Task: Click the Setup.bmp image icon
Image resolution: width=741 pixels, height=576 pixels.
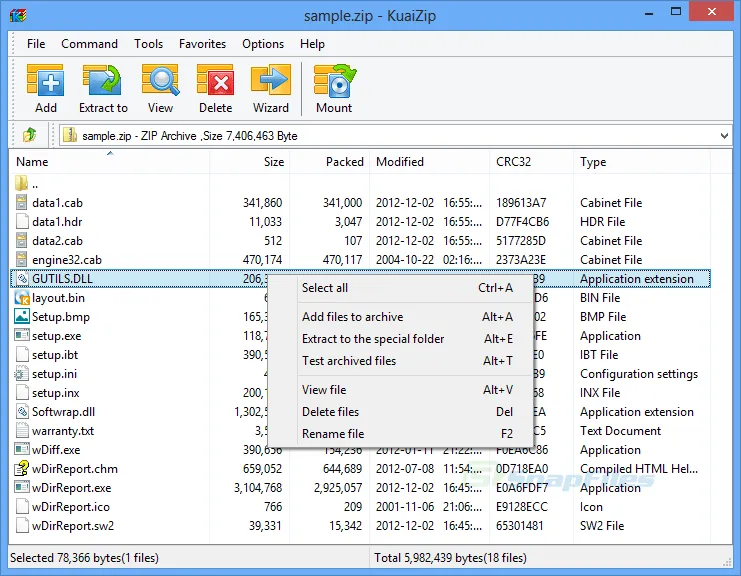Action: pos(22,316)
